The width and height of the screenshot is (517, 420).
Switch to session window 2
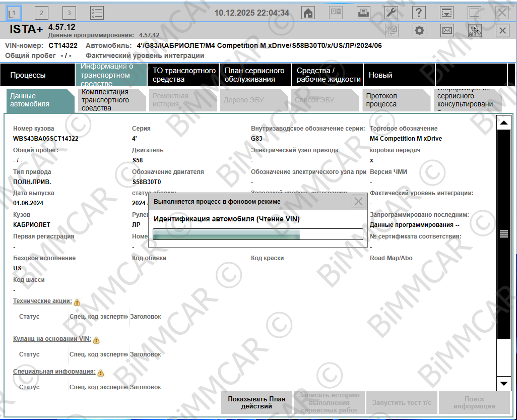click(42, 13)
